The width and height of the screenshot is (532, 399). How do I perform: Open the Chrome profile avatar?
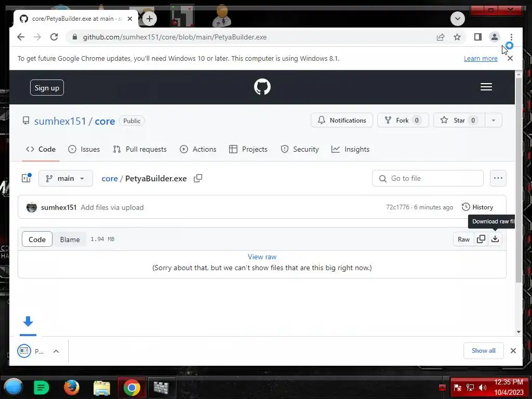495,37
